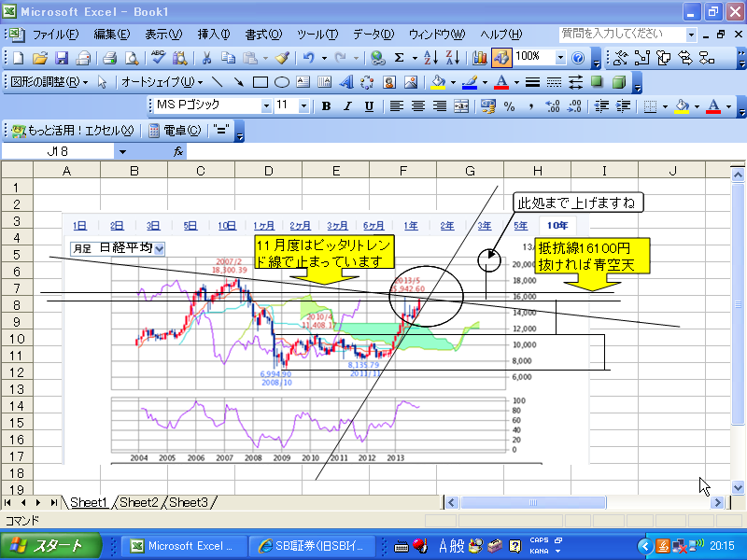Toggle Italic formatting
This screenshot has height=560, width=747.
click(347, 106)
